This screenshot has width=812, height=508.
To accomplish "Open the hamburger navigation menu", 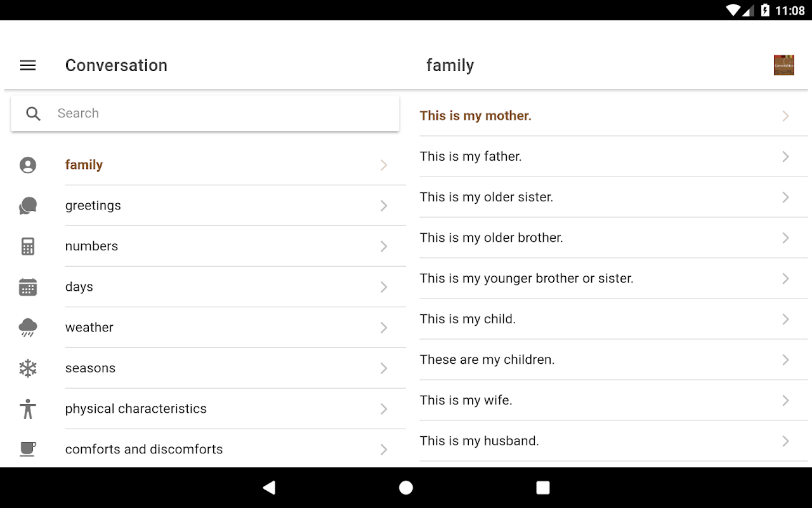I will click(x=28, y=65).
